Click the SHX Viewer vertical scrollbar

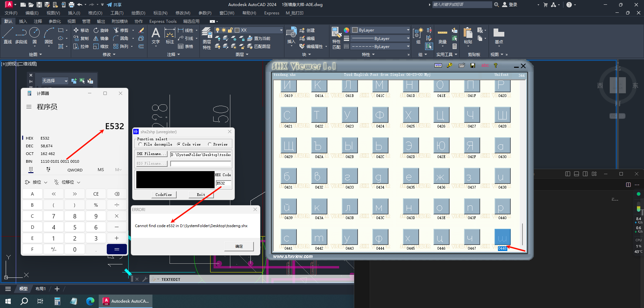click(522, 234)
